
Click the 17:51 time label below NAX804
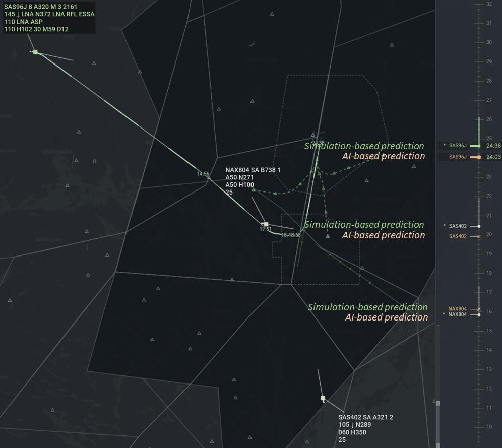click(266, 229)
